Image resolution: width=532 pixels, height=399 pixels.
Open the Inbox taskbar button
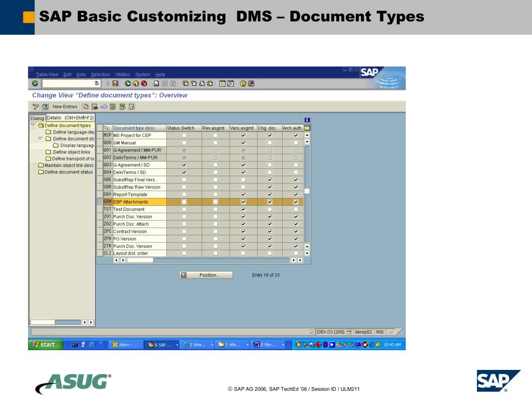126,345
